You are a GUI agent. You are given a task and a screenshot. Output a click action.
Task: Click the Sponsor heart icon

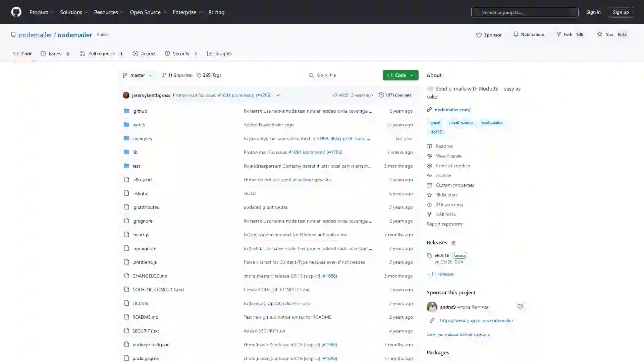click(479, 35)
